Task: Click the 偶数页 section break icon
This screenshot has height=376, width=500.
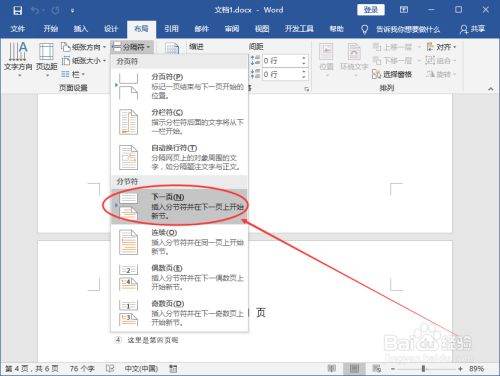Action: [128, 278]
